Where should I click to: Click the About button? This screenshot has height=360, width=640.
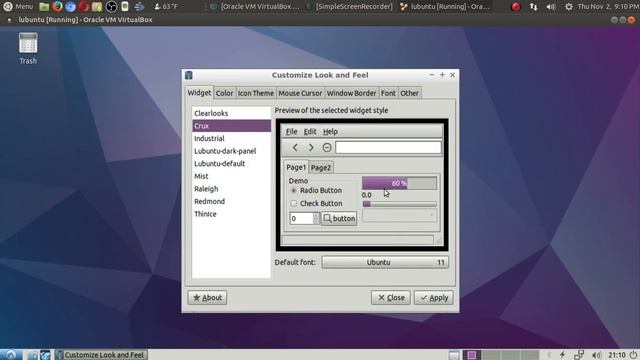[x=207, y=298]
